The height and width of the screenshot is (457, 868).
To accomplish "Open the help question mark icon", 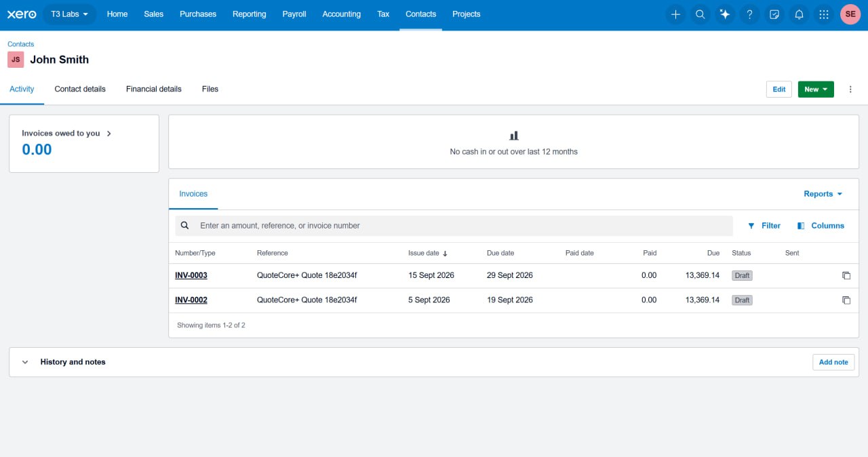I will (749, 14).
